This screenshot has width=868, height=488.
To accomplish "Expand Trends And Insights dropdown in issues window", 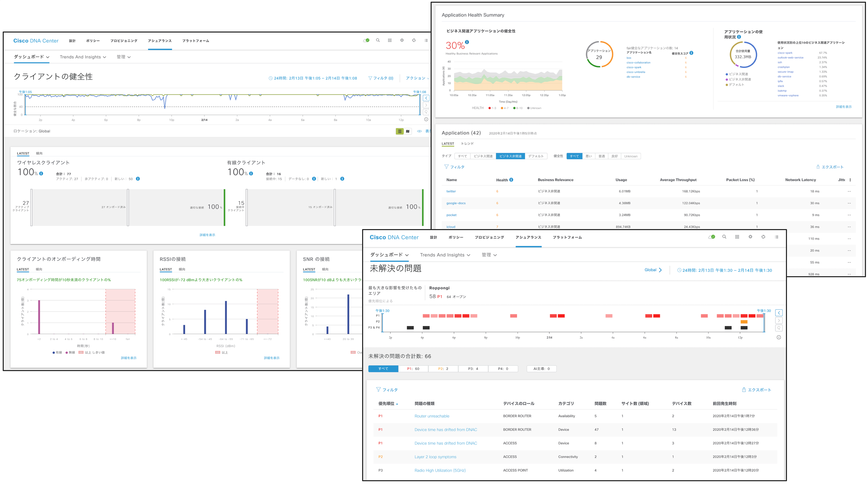I will (445, 255).
